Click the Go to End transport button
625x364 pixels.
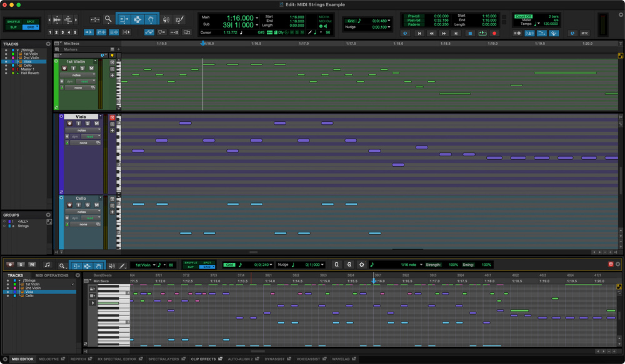(456, 34)
